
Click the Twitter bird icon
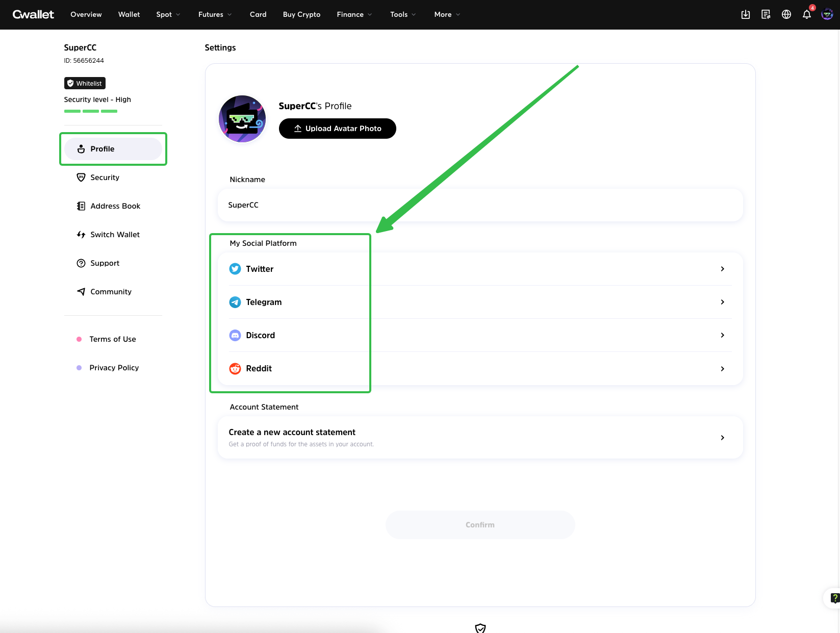pos(235,269)
